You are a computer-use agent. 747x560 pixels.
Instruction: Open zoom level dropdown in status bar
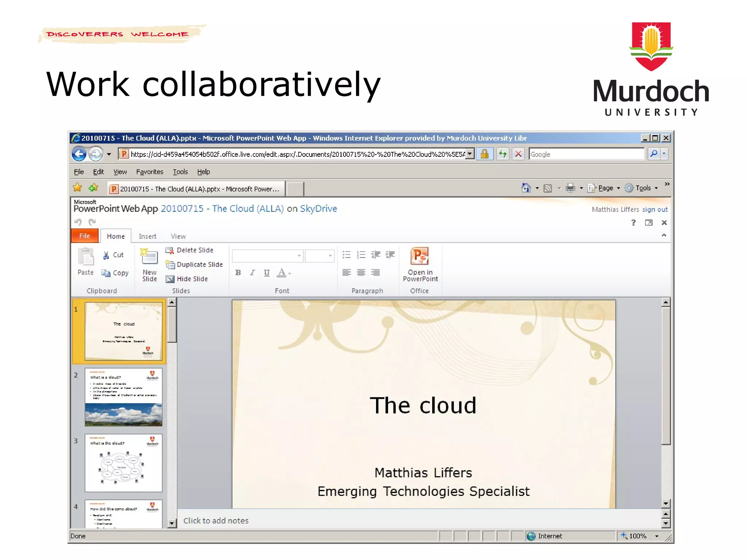tap(657, 536)
